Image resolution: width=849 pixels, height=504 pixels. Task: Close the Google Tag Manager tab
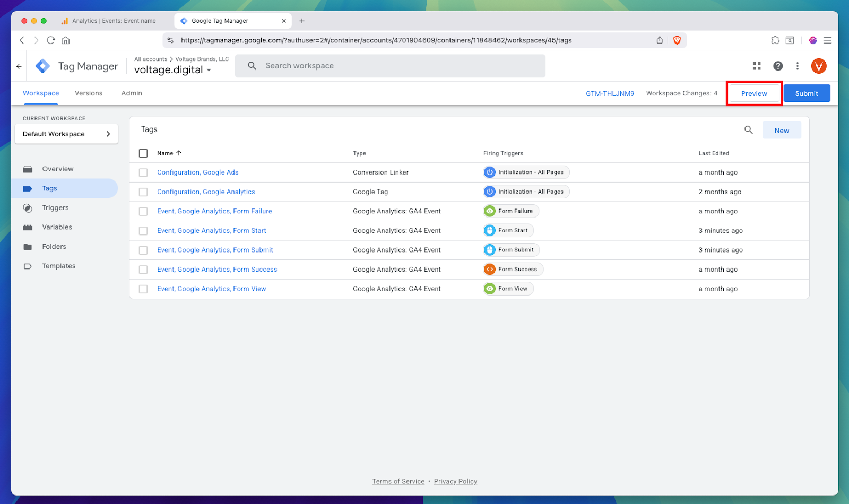(284, 21)
